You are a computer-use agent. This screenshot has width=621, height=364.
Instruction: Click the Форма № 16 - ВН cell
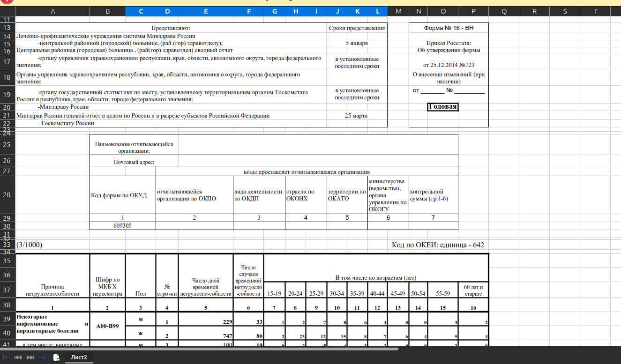449,28
